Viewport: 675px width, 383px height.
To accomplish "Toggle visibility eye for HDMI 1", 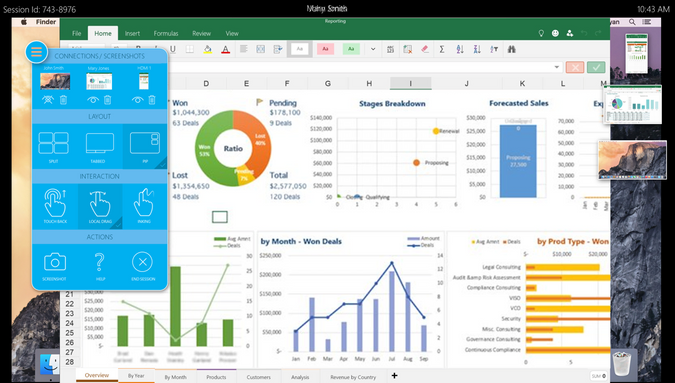I will [x=137, y=100].
